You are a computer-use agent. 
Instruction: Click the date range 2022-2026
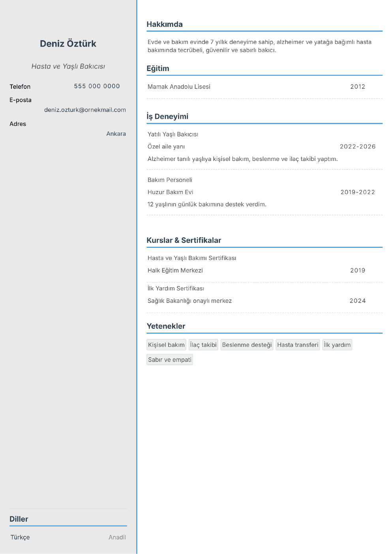358,146
